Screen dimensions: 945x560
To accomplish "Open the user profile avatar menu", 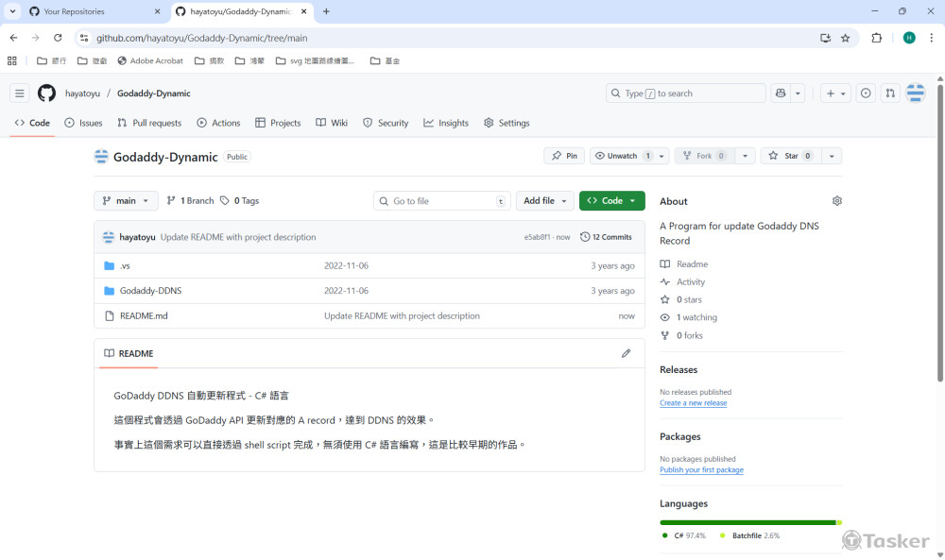I will [915, 93].
